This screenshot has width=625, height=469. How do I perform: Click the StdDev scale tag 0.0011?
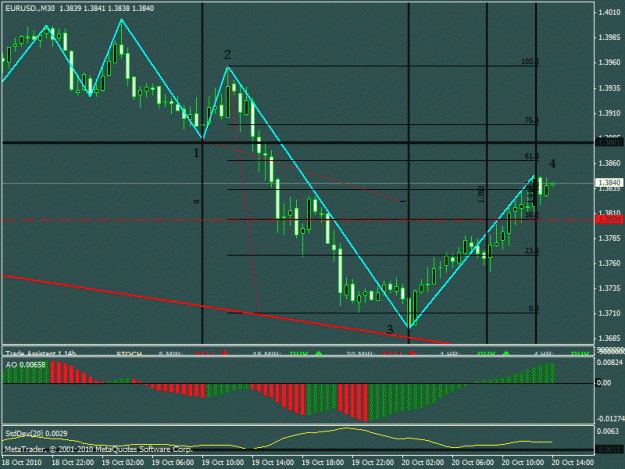pos(608,449)
